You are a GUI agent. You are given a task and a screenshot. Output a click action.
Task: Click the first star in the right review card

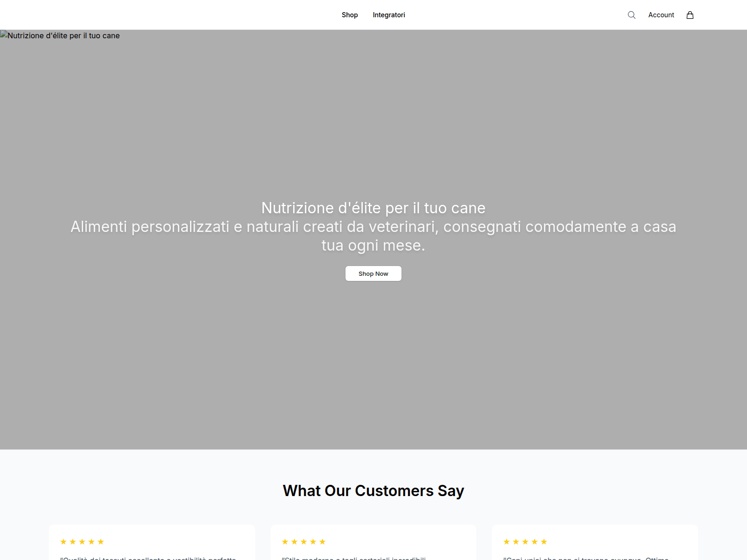(507, 542)
